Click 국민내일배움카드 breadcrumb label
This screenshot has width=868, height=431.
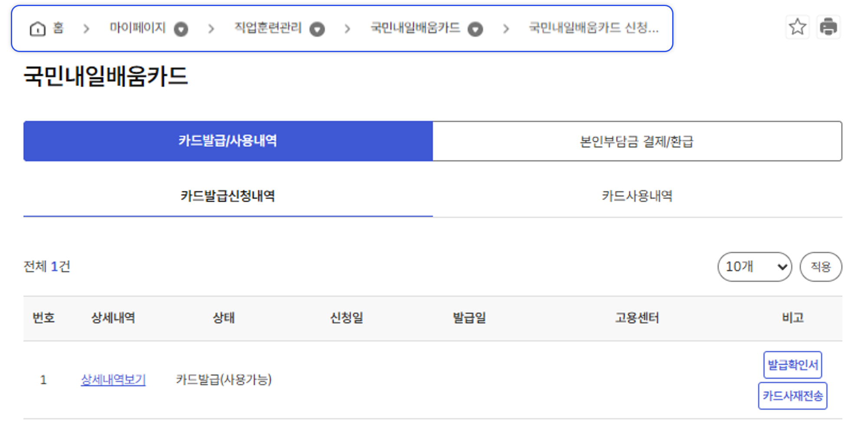click(415, 28)
